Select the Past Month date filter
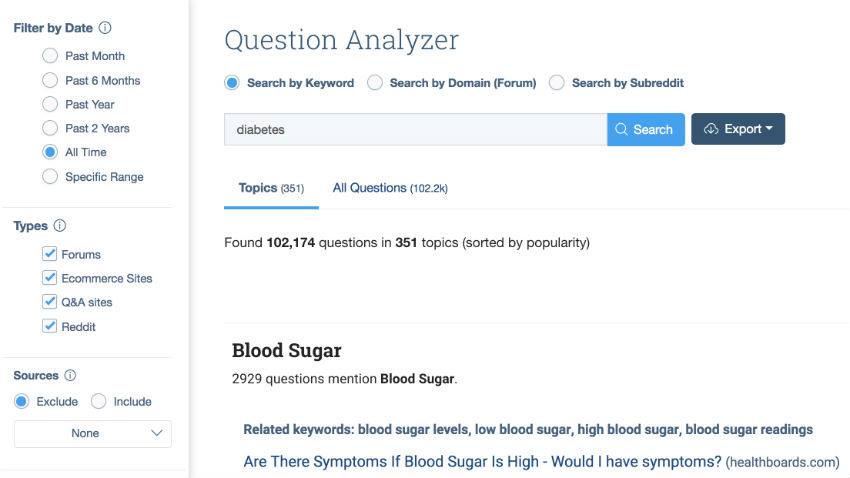Image resolution: width=850 pixels, height=478 pixels. click(x=50, y=56)
